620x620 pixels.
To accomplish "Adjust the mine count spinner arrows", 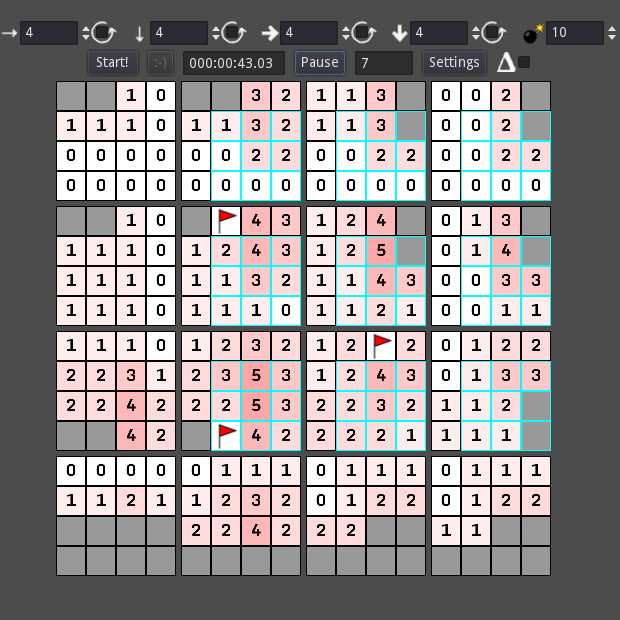I will point(611,33).
